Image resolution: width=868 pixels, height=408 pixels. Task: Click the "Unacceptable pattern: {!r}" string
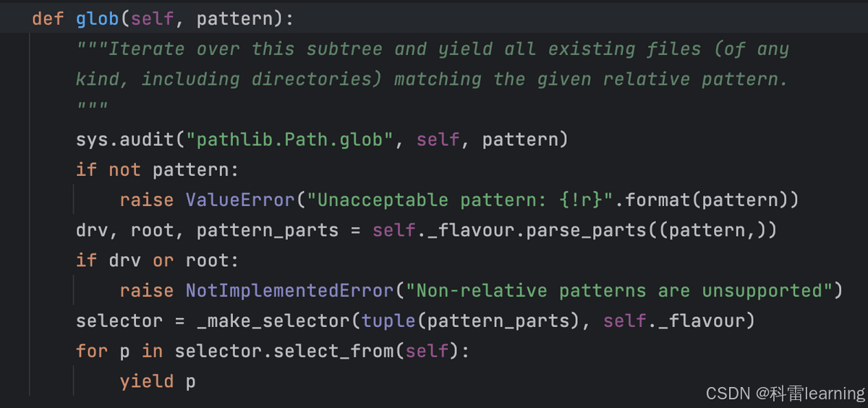click(460, 200)
